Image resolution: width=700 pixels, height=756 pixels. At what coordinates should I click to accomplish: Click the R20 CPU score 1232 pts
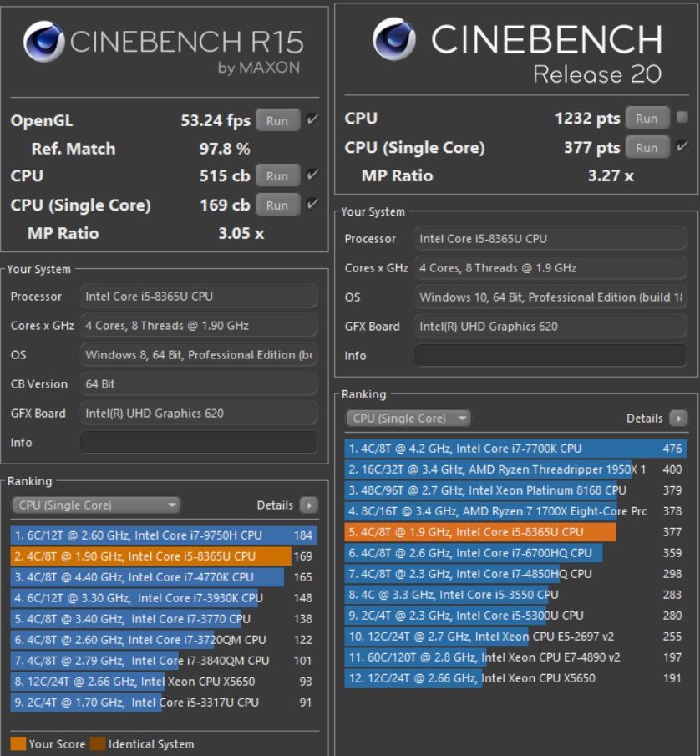(x=587, y=118)
